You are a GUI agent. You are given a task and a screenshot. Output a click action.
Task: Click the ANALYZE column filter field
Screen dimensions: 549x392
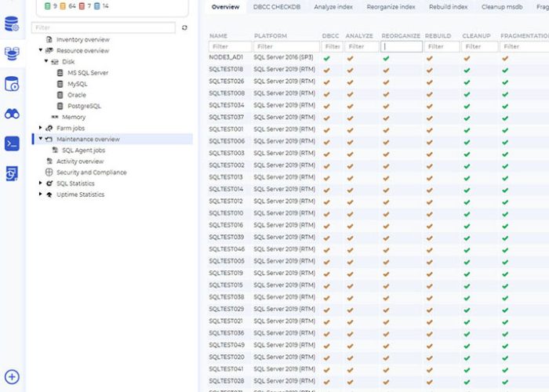click(362, 46)
